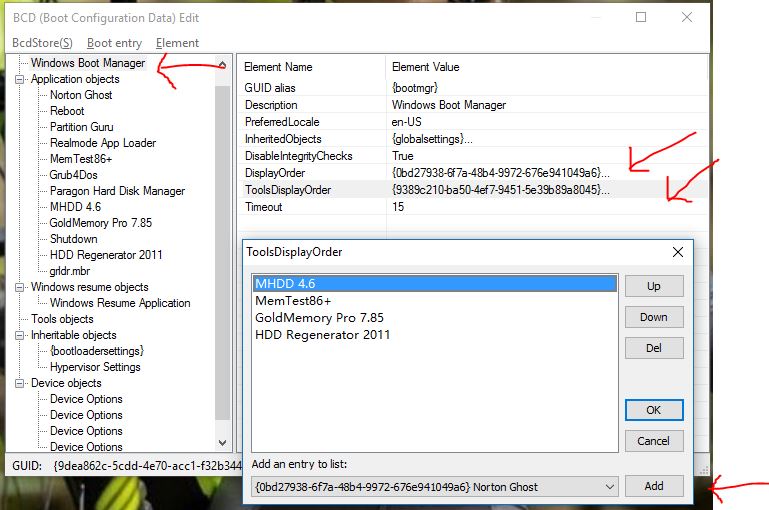Select Paragon Hard Disk Manager entry
The width and height of the screenshot is (769, 510).
(x=117, y=191)
